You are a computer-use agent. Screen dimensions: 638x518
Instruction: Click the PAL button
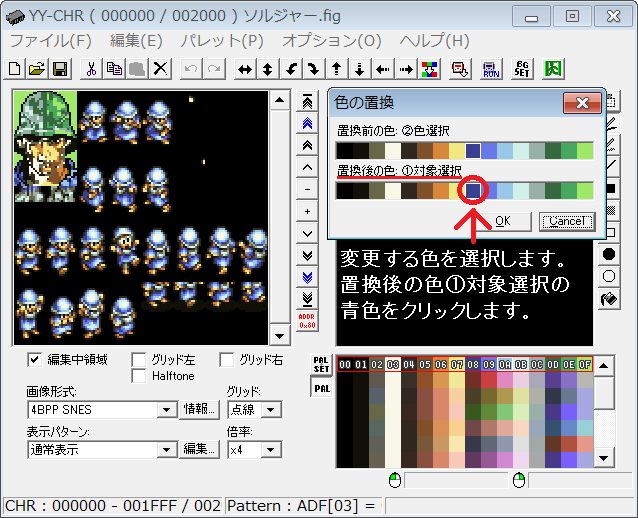[x=321, y=387]
